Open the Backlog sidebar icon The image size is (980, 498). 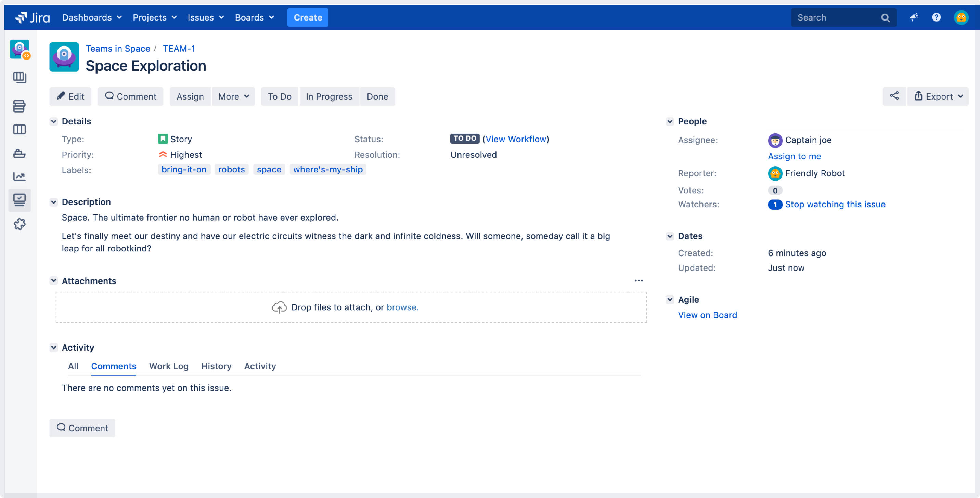click(20, 106)
